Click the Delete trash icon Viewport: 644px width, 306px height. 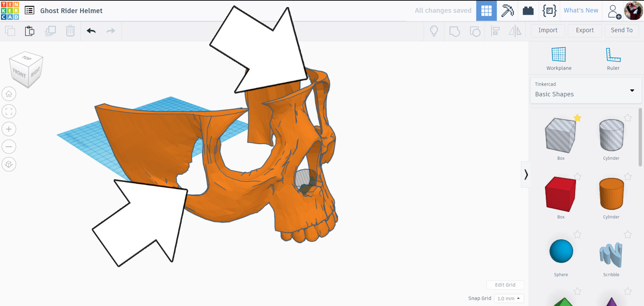click(70, 31)
